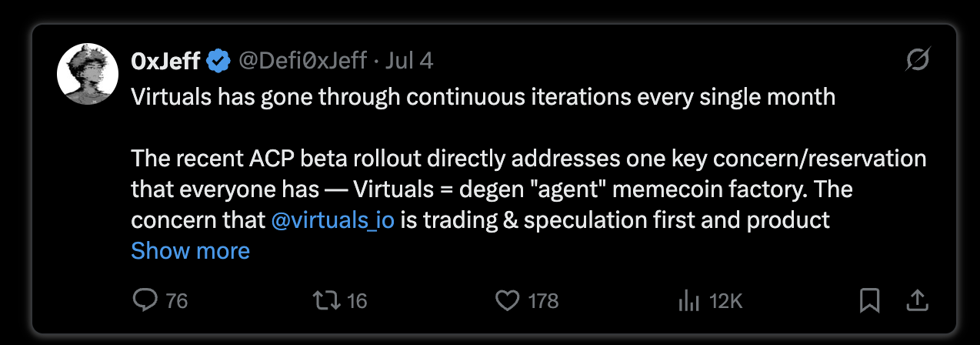Click the 12K views count

725,301
